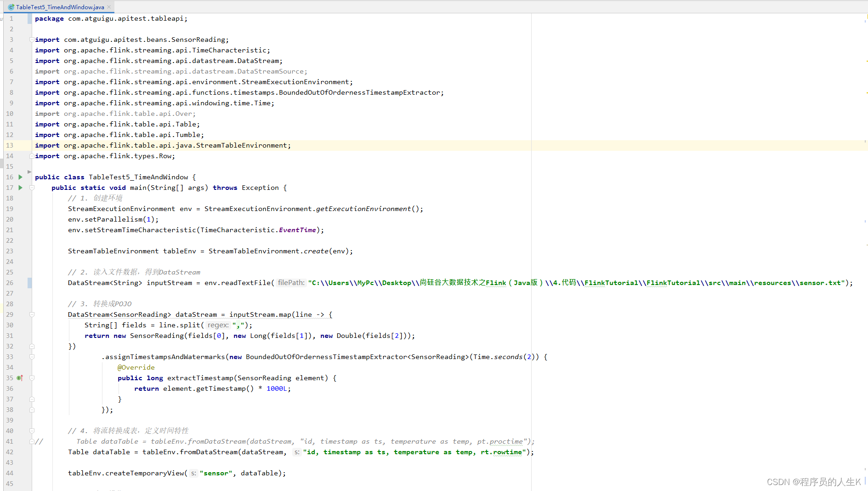Click the fold end marker on line 38
The height and width of the screenshot is (491, 868).
tap(32, 410)
